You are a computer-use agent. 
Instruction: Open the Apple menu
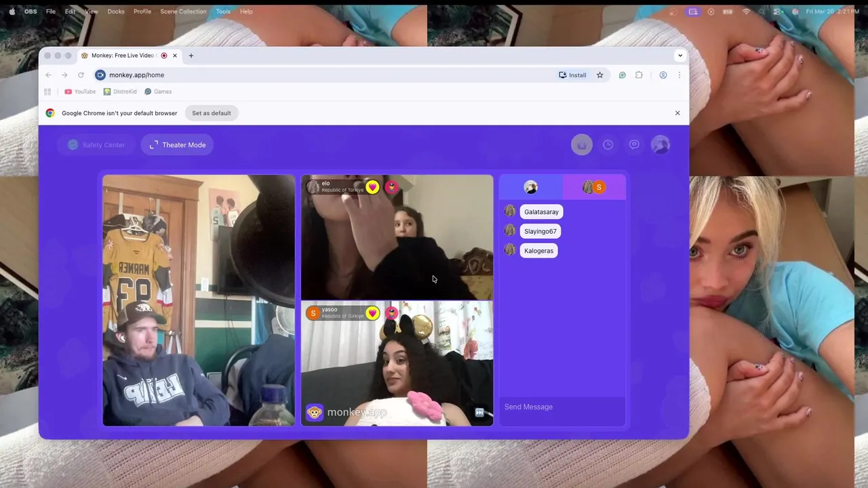point(12,12)
